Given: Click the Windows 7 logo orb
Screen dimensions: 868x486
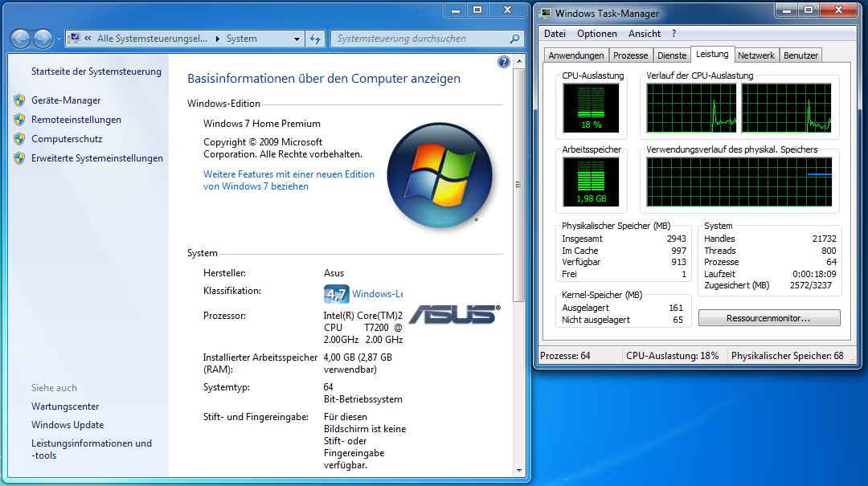Looking at the screenshot, I should tap(440, 175).
